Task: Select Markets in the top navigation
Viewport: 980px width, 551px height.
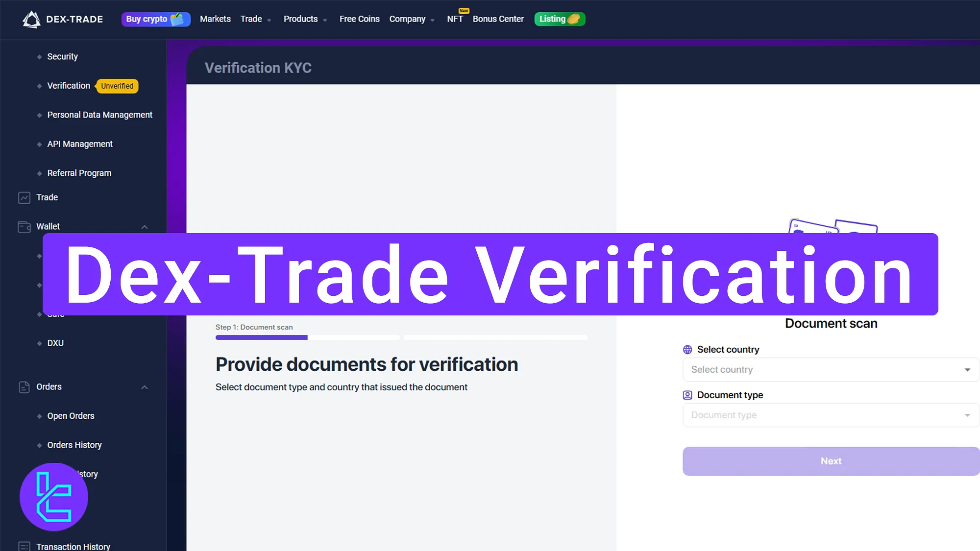Action: click(x=215, y=19)
